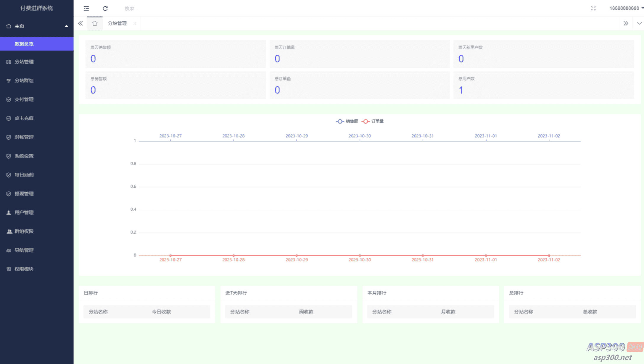644x364 pixels.
Task: Switch to the 分站管理 tab
Action: pos(117,23)
